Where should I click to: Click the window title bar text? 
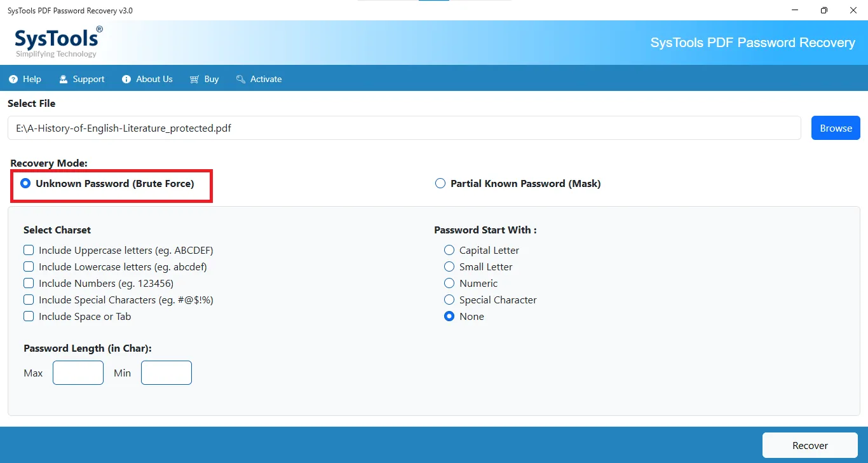(70, 11)
